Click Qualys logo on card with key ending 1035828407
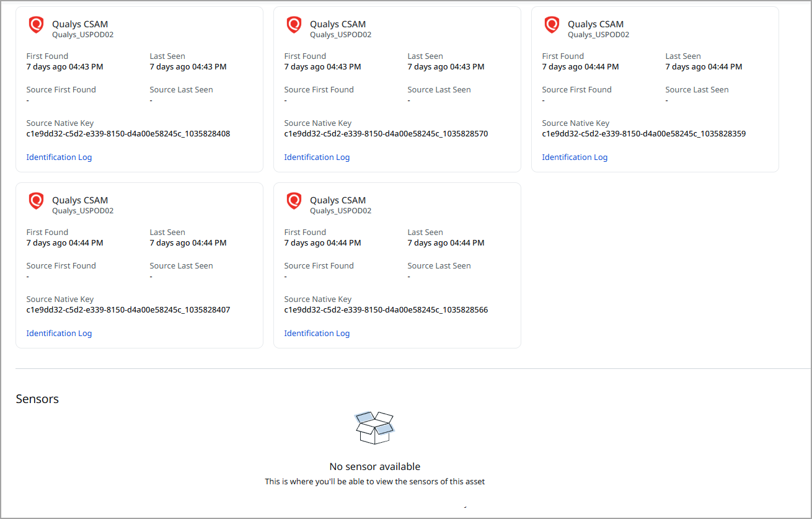The image size is (812, 519). click(37, 202)
